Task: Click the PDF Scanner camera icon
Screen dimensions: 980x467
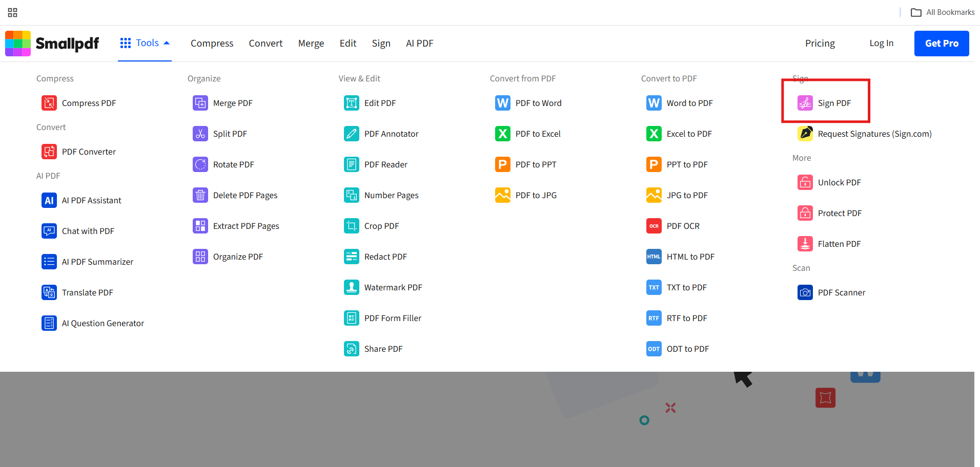Action: pos(805,292)
